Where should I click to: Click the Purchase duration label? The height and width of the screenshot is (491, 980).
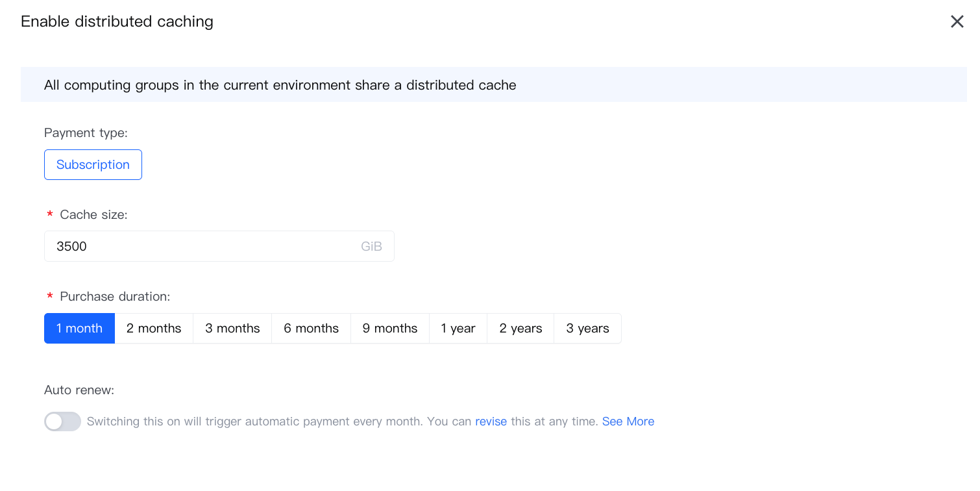[x=115, y=297]
